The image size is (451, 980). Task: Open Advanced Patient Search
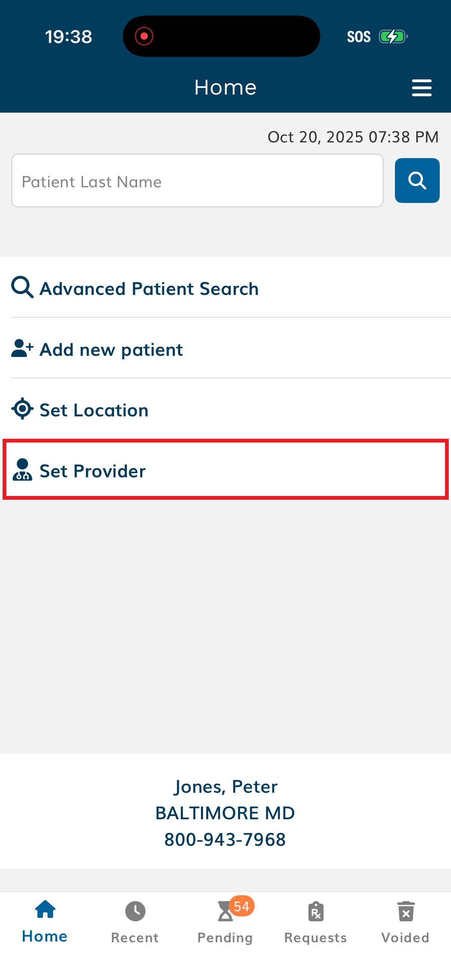(149, 289)
